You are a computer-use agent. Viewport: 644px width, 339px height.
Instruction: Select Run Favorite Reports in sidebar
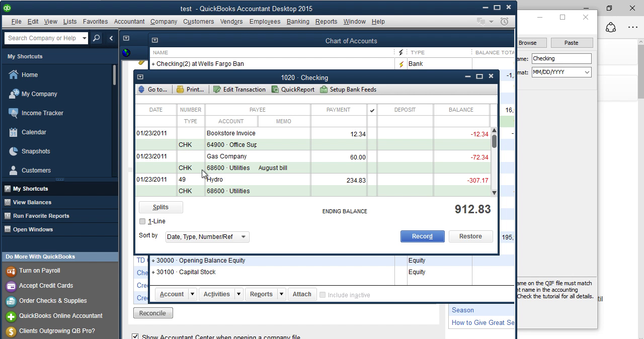[41, 216]
